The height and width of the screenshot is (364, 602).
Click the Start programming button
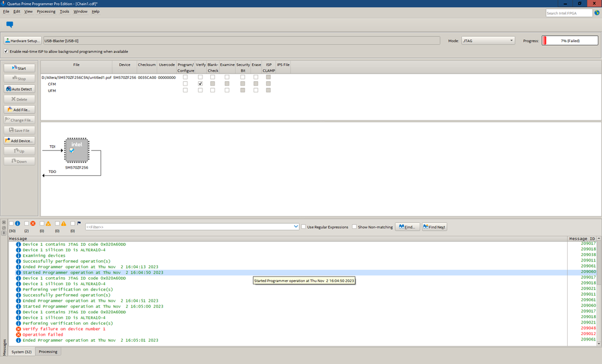point(19,68)
